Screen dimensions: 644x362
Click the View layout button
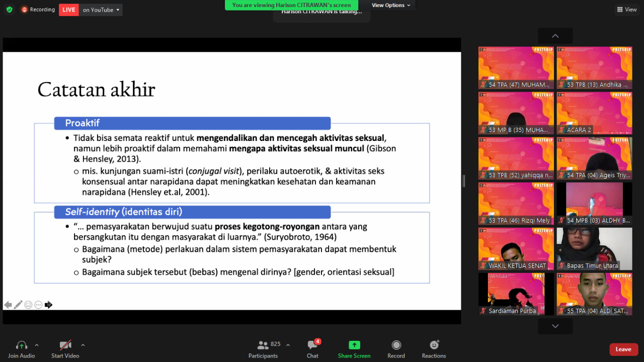(x=627, y=10)
